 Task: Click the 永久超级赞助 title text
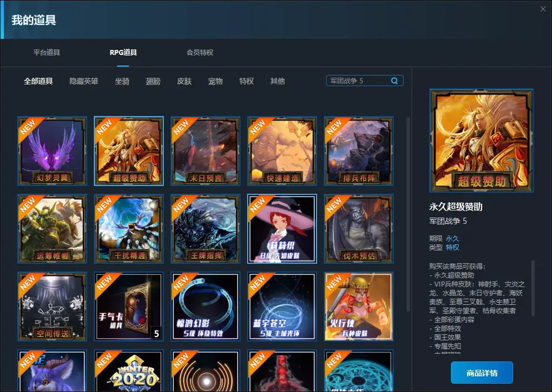coord(456,207)
